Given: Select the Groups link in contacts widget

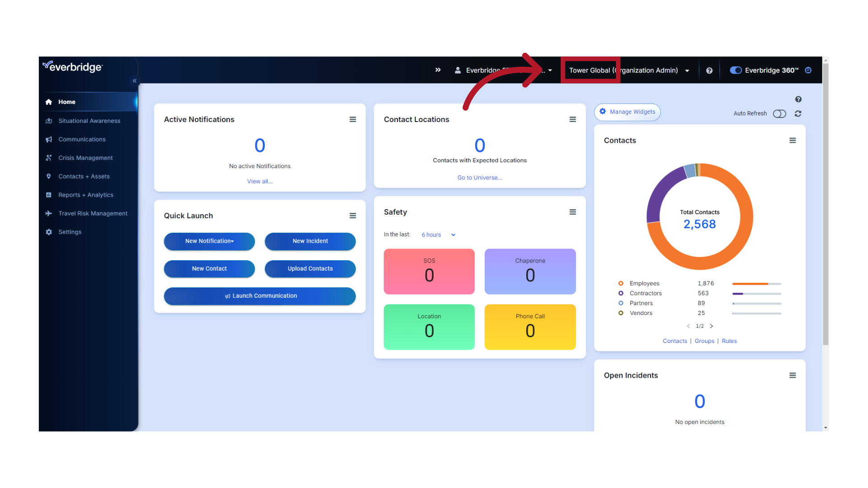Looking at the screenshot, I should (x=705, y=341).
